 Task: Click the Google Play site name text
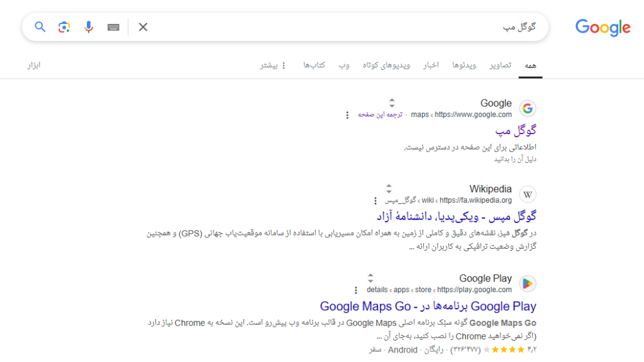486,278
